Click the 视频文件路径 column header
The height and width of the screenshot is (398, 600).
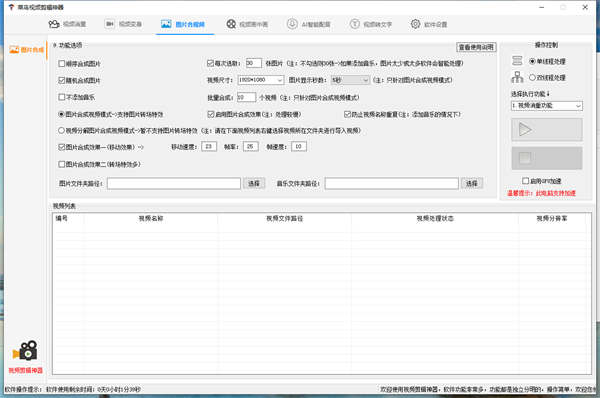coord(285,218)
